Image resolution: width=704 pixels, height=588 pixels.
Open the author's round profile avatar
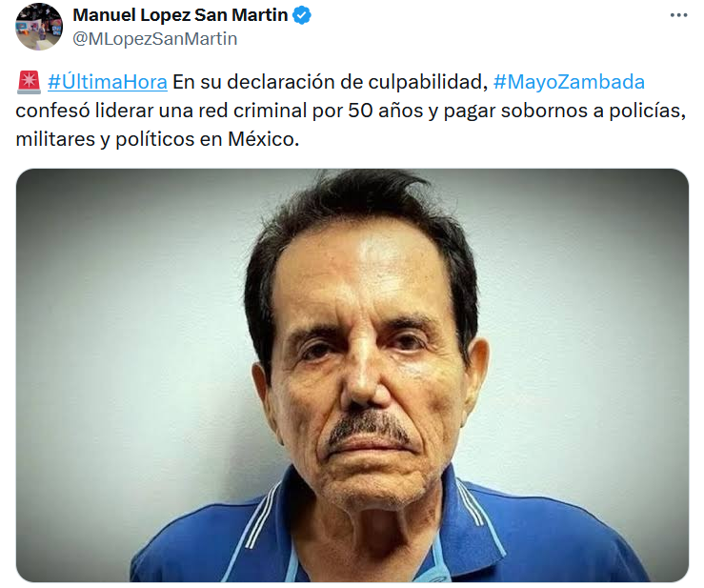click(39, 27)
